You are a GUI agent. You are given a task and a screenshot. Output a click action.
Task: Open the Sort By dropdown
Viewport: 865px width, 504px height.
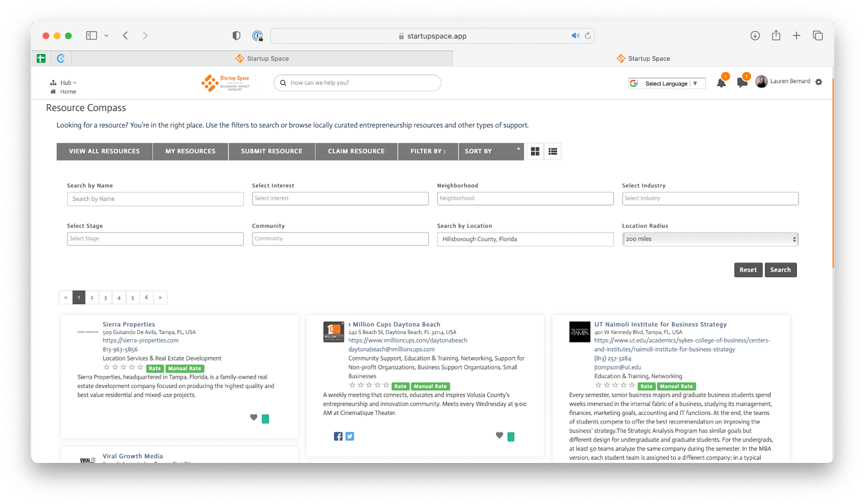pos(491,151)
